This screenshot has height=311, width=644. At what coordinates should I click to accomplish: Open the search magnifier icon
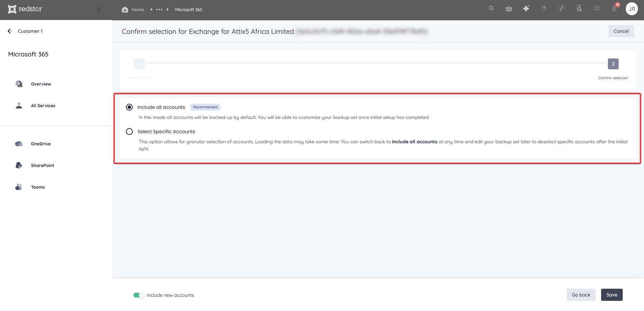pyautogui.click(x=491, y=8)
